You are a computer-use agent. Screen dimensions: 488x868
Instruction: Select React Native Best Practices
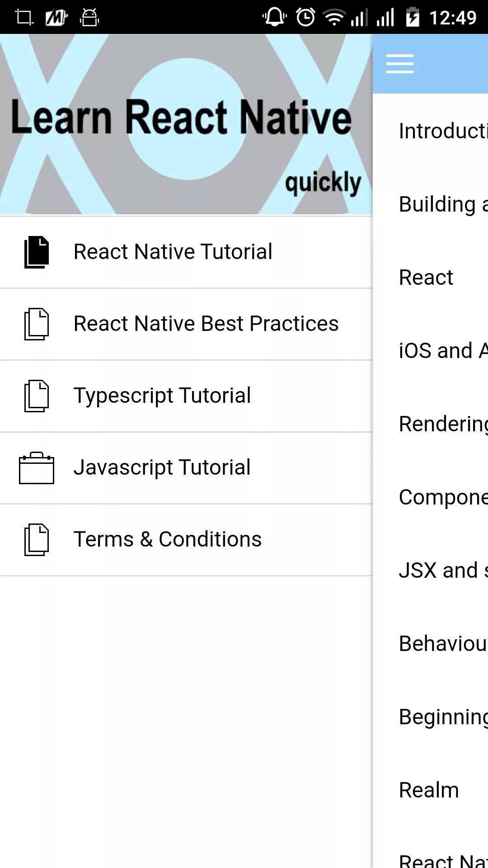coord(206,324)
